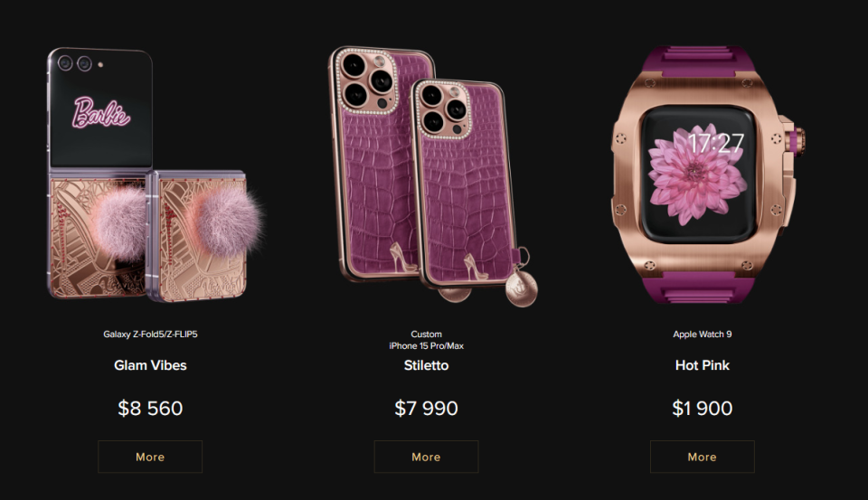Open More for Stiletto iPhone
868x500 pixels.
(x=426, y=457)
